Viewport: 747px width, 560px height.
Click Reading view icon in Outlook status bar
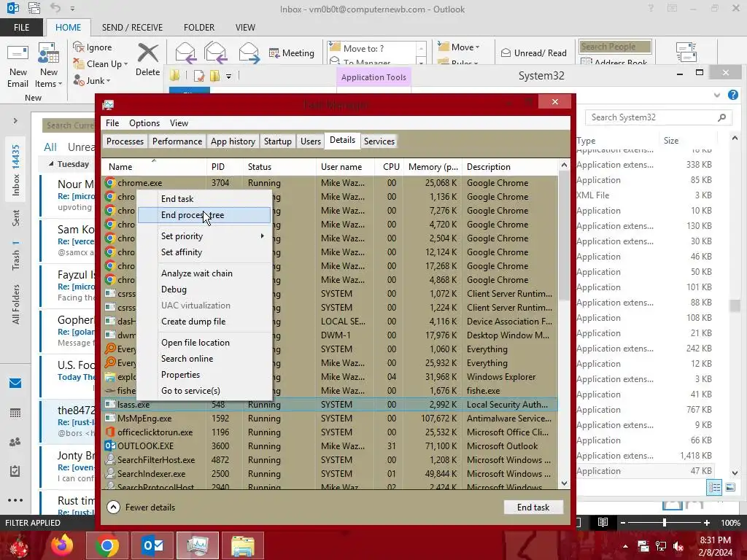click(603, 522)
